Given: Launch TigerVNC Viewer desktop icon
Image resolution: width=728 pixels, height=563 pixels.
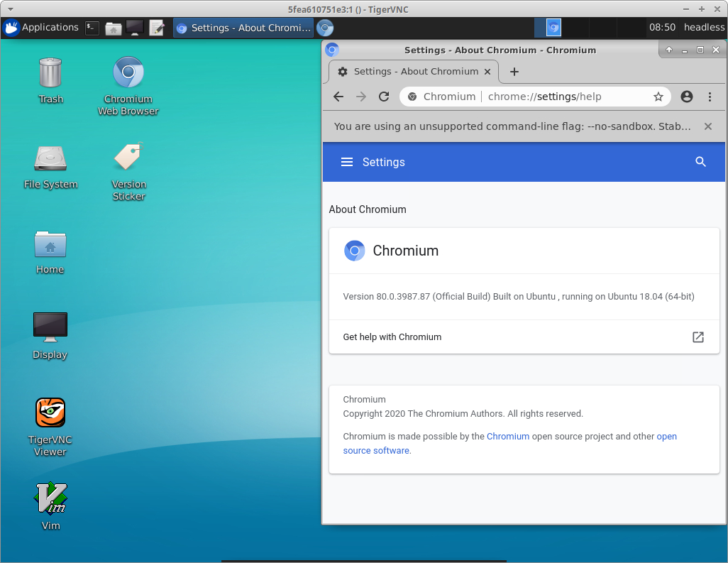Looking at the screenshot, I should (50, 427).
